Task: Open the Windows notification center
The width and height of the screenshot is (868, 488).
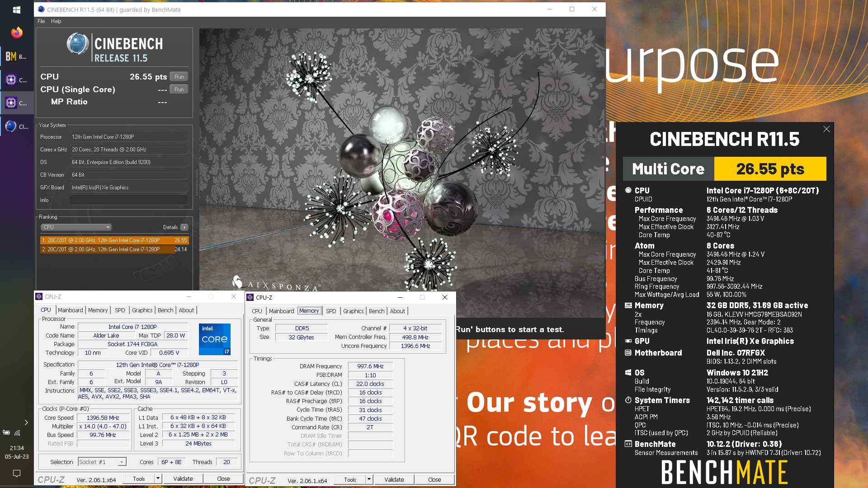Action: pos(17,473)
